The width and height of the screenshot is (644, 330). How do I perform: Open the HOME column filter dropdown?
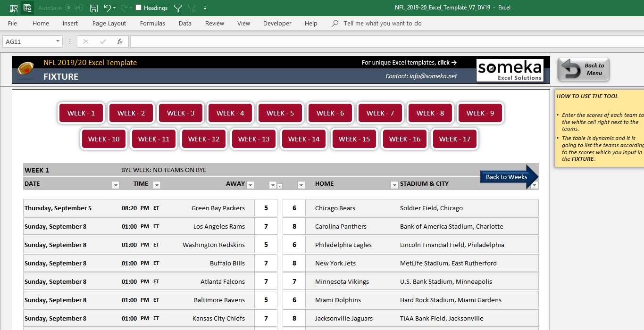394,185
